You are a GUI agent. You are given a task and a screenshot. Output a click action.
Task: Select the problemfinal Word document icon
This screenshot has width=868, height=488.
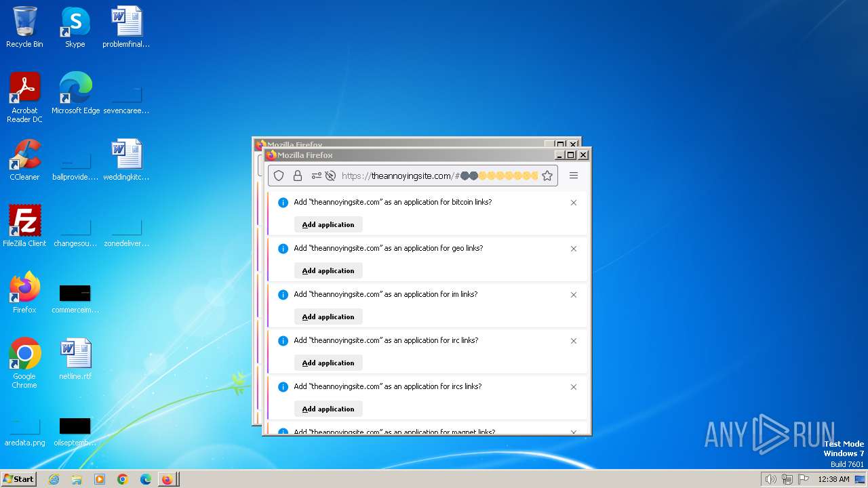pyautogui.click(x=126, y=27)
